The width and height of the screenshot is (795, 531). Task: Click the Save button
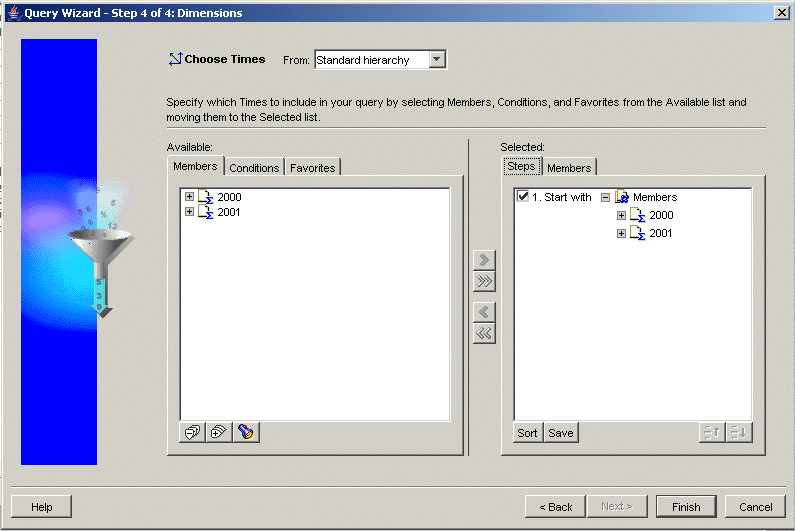[x=561, y=433]
